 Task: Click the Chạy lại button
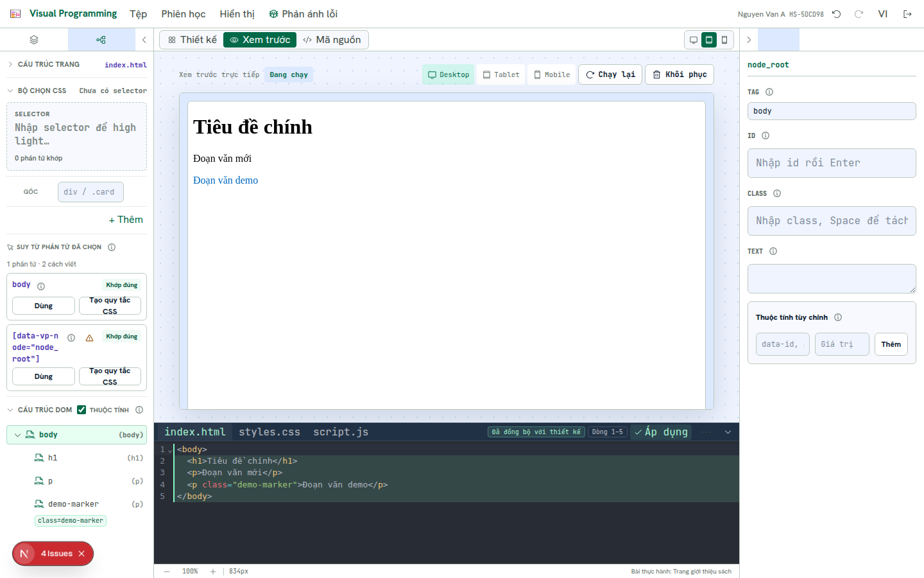coord(610,74)
